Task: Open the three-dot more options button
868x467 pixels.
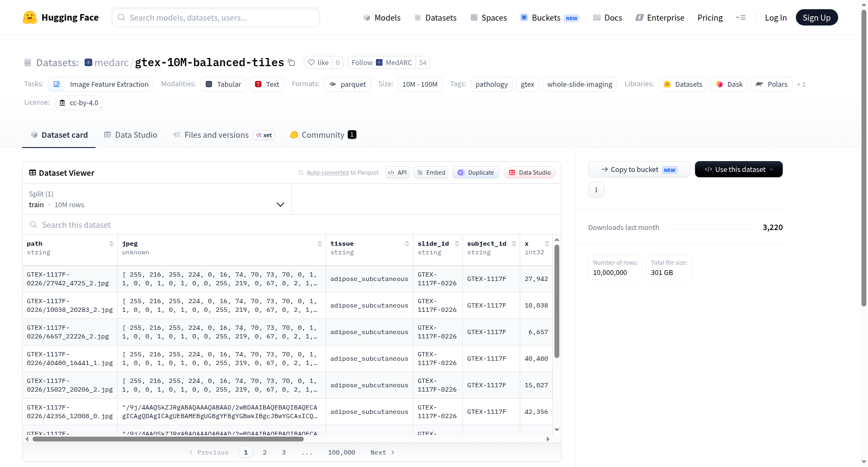Action: tap(596, 190)
